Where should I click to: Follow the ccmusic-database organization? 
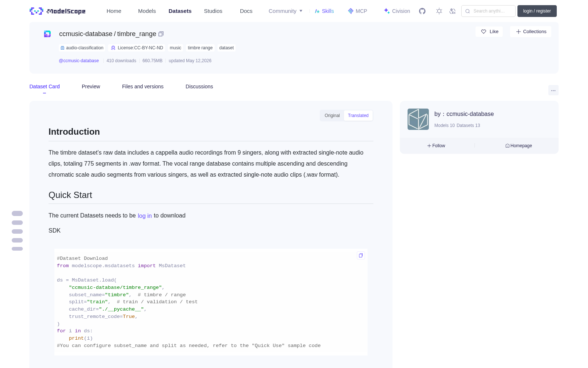pyautogui.click(x=436, y=146)
